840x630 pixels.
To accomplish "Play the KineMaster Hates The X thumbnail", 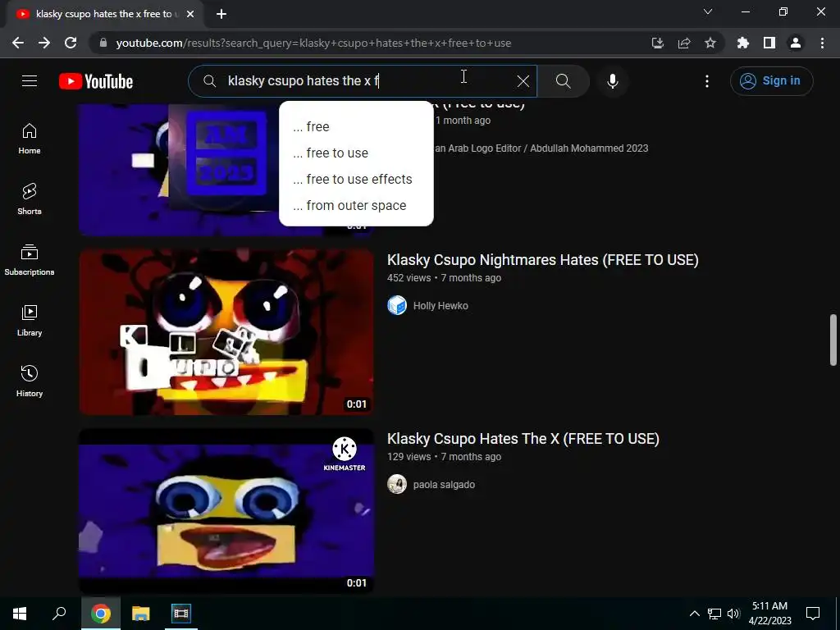I will point(226,511).
